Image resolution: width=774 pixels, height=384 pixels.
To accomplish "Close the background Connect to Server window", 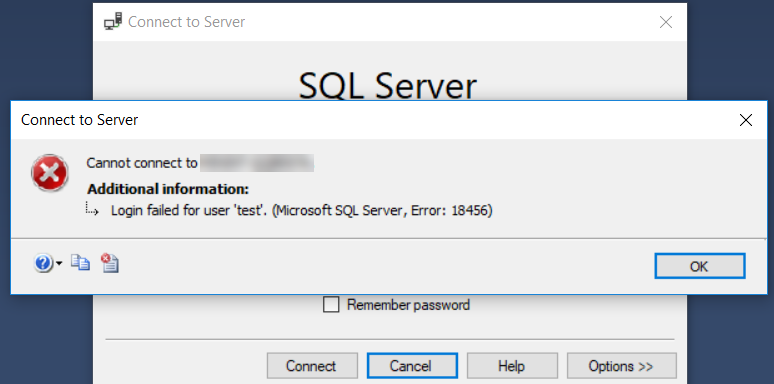I will click(x=666, y=22).
